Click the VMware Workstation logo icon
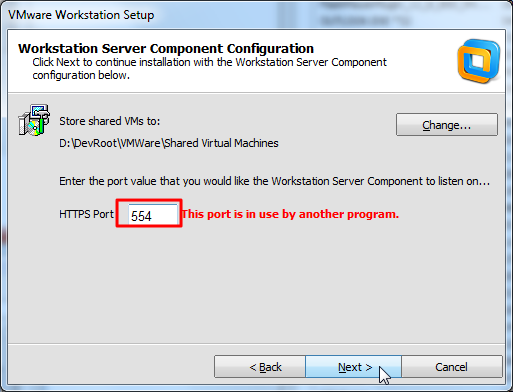The width and height of the screenshot is (513, 392). (479, 61)
